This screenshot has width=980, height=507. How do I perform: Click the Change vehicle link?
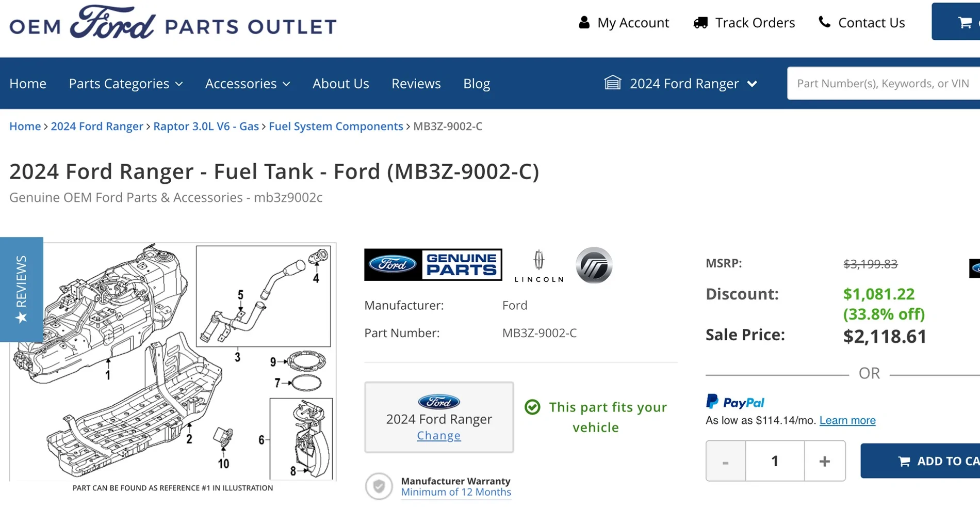(x=438, y=435)
